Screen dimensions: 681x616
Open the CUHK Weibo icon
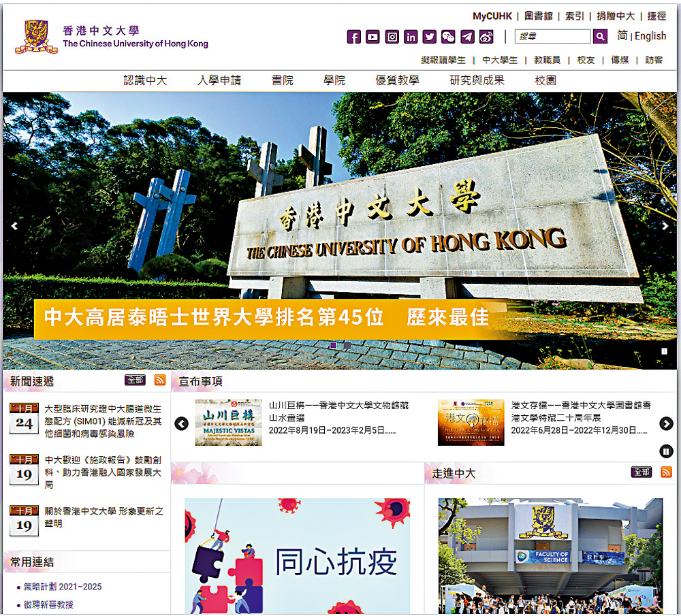[486, 37]
